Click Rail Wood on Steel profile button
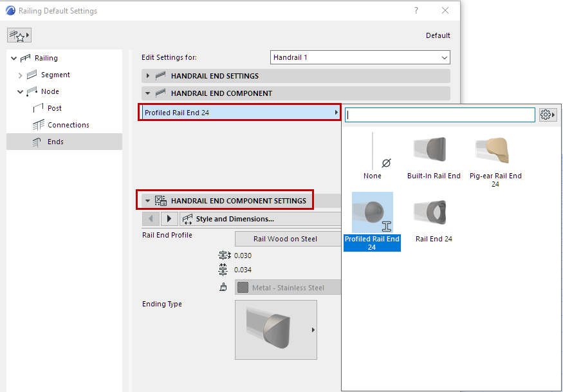This screenshot has width=563, height=392. (288, 239)
